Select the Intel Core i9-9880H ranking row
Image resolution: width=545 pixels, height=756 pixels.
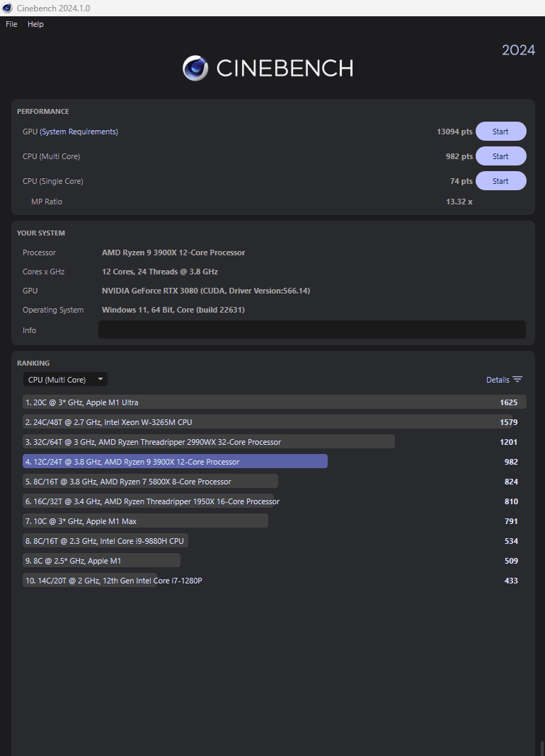(x=274, y=541)
